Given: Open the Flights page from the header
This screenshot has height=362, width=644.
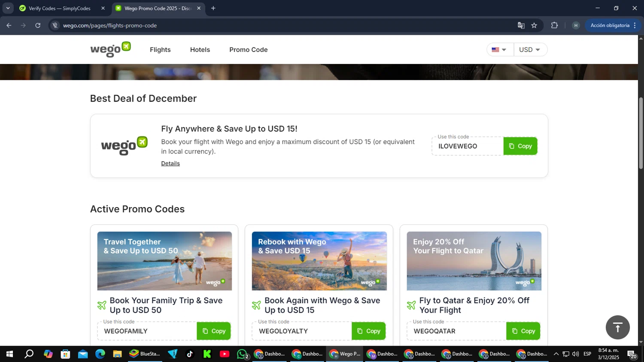Looking at the screenshot, I should pos(160,50).
